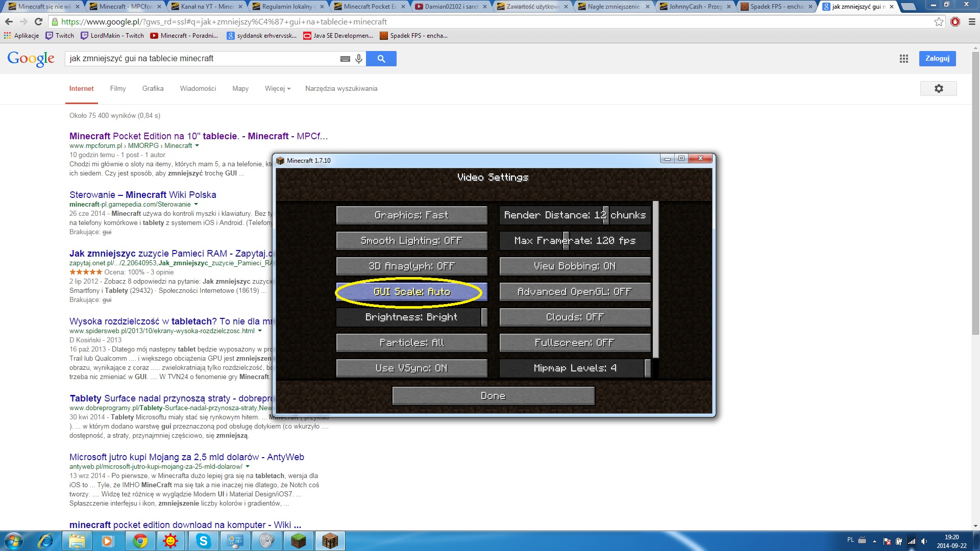980x551 pixels.
Task: Adjust the Brightness slider
Action: coord(411,317)
